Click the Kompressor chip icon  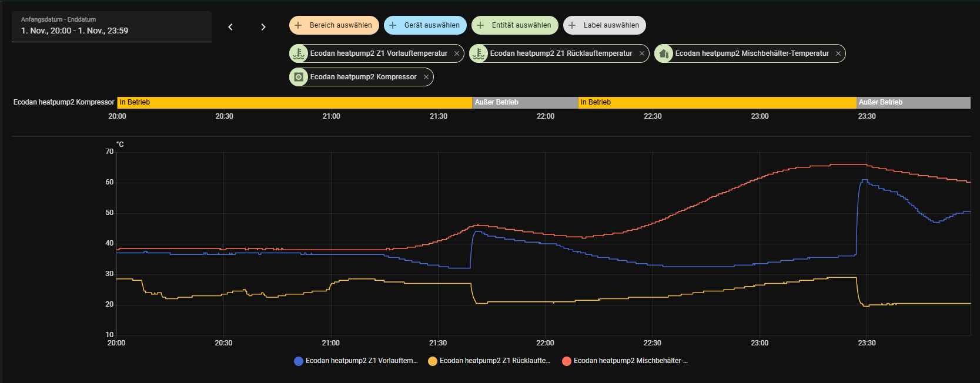click(x=299, y=77)
